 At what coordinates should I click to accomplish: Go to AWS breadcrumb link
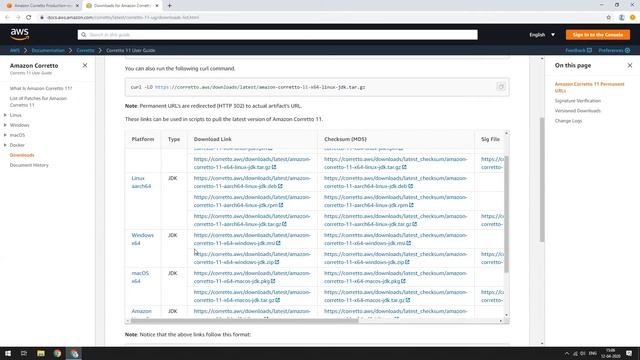tap(15, 50)
